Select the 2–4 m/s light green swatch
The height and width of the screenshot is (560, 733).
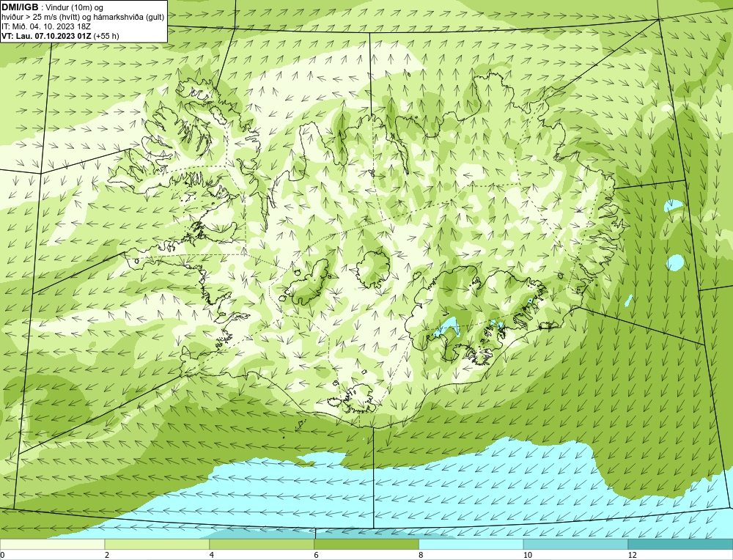tap(157, 544)
